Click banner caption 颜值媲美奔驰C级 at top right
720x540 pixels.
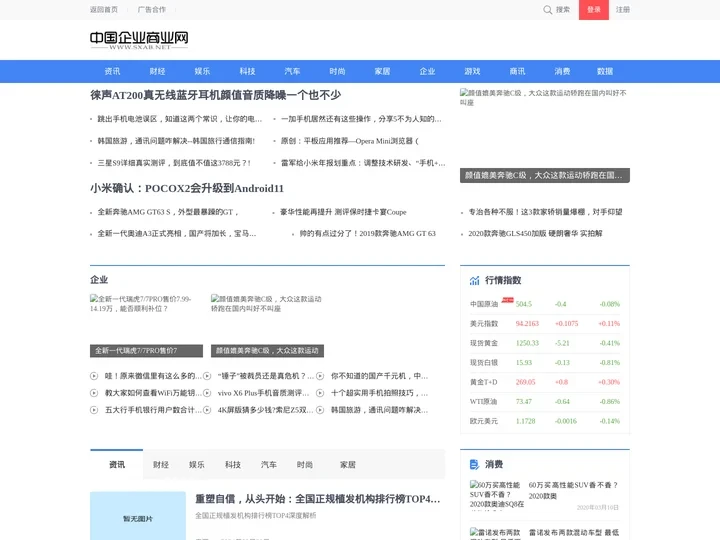(545, 175)
